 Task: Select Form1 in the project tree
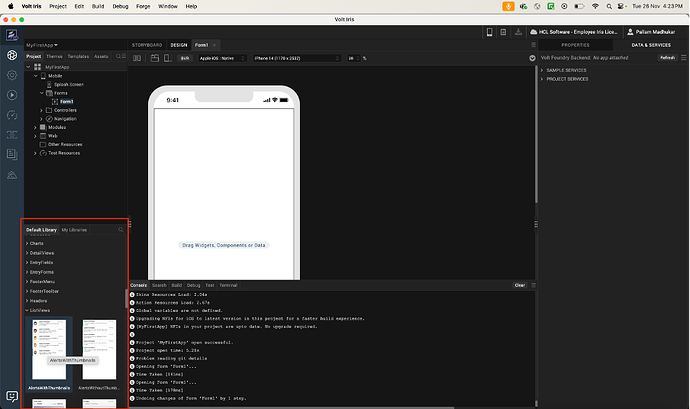click(66, 102)
